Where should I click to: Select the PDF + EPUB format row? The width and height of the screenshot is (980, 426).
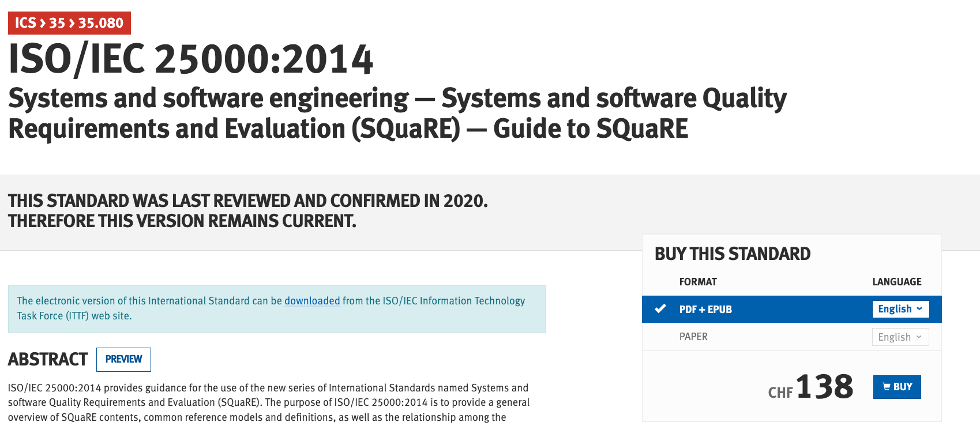point(791,310)
